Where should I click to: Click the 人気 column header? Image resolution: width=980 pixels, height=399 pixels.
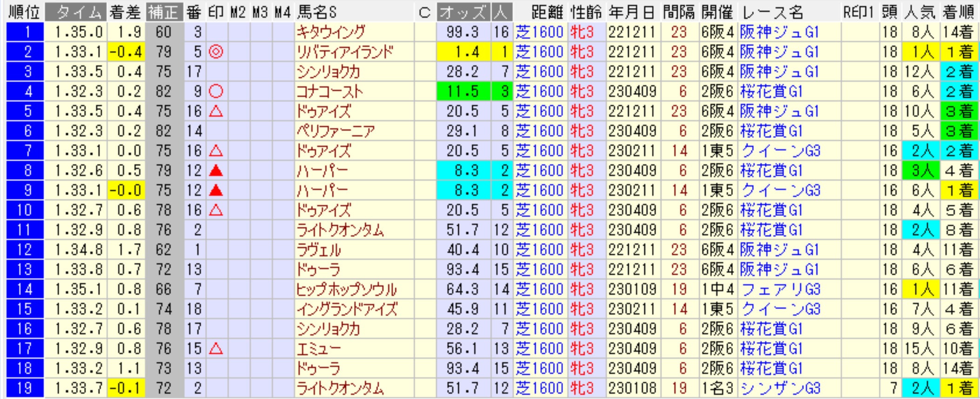921,12
